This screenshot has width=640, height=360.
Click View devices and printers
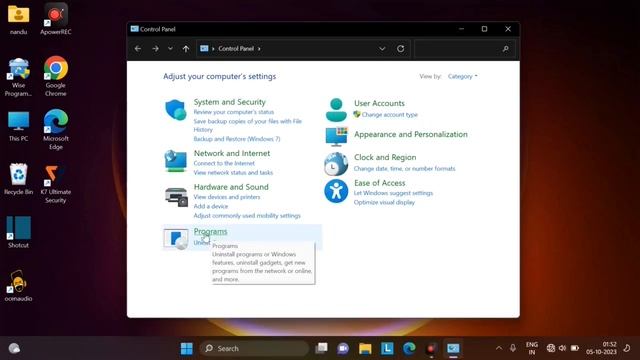tap(227, 197)
